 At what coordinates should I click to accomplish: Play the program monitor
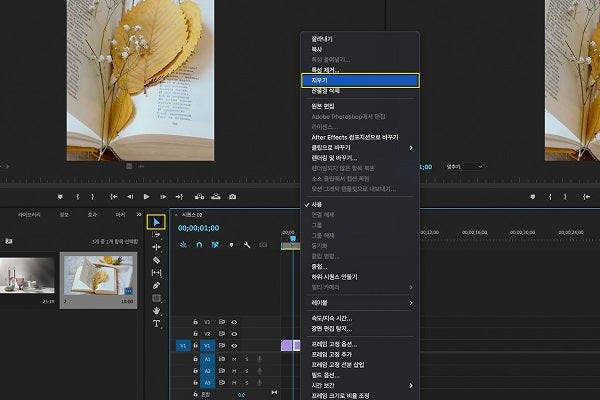click(147, 197)
